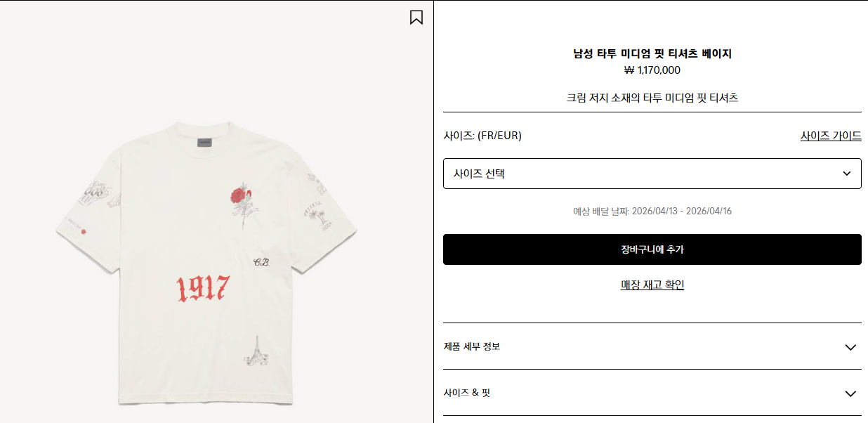This screenshot has width=868, height=423.
Task: Click the chevron arrow in 사이즈 선택 box
Action: pos(847,174)
